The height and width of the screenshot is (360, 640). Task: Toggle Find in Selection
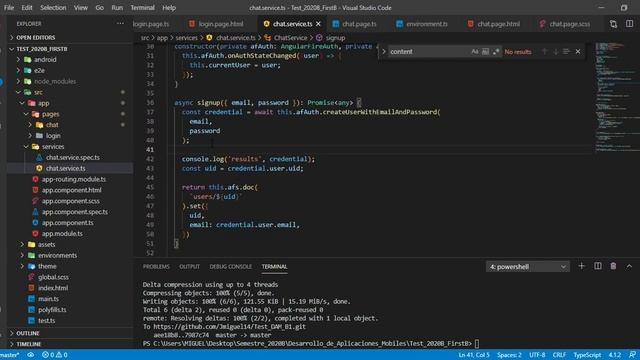click(566, 51)
